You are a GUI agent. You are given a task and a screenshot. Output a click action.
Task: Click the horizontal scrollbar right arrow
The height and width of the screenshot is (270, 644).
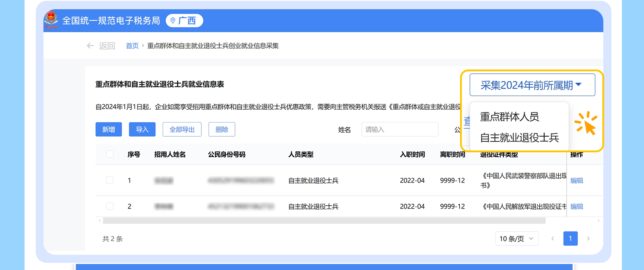599,221
